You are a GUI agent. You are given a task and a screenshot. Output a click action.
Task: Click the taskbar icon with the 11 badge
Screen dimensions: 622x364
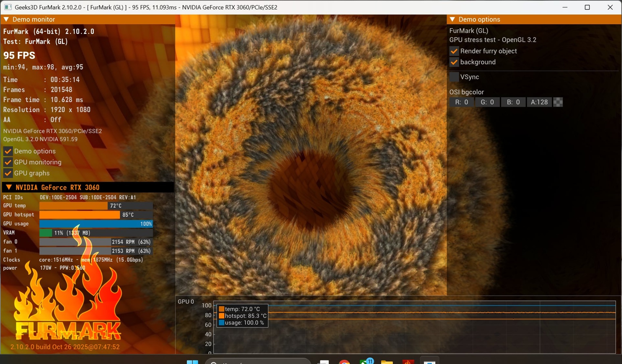(366, 361)
